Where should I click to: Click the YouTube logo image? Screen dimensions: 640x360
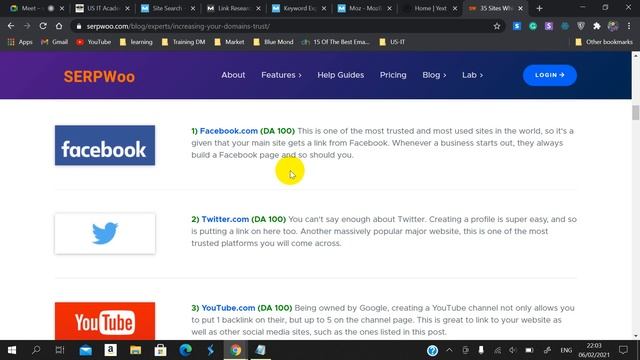[x=105, y=321]
